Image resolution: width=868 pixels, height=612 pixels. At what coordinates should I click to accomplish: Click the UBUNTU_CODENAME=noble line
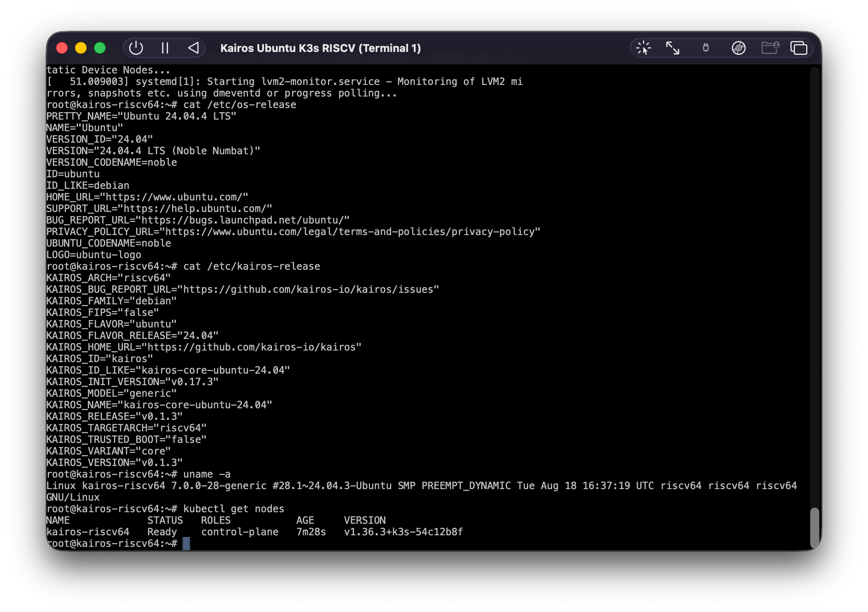[x=108, y=243]
